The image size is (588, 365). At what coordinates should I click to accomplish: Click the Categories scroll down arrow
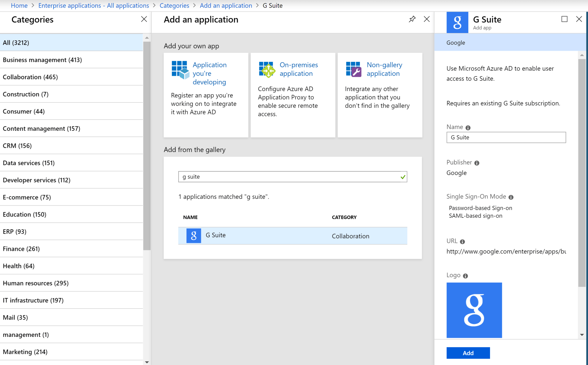[x=147, y=362]
